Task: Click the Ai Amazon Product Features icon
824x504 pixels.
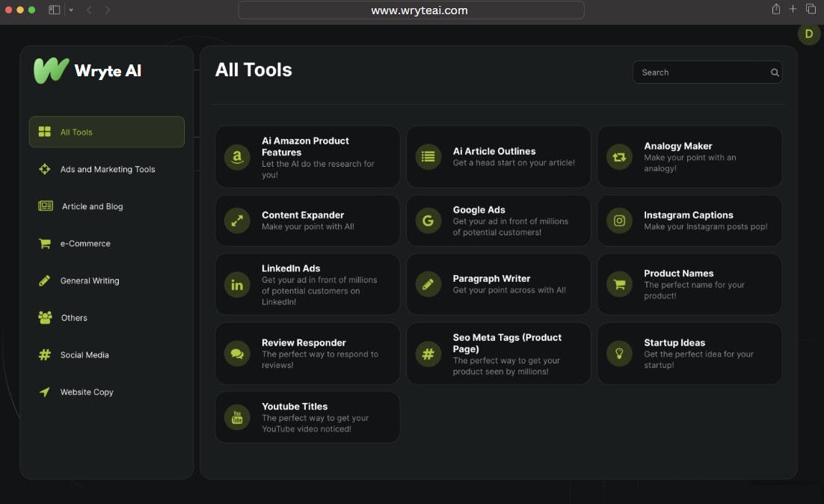Action: coord(236,157)
